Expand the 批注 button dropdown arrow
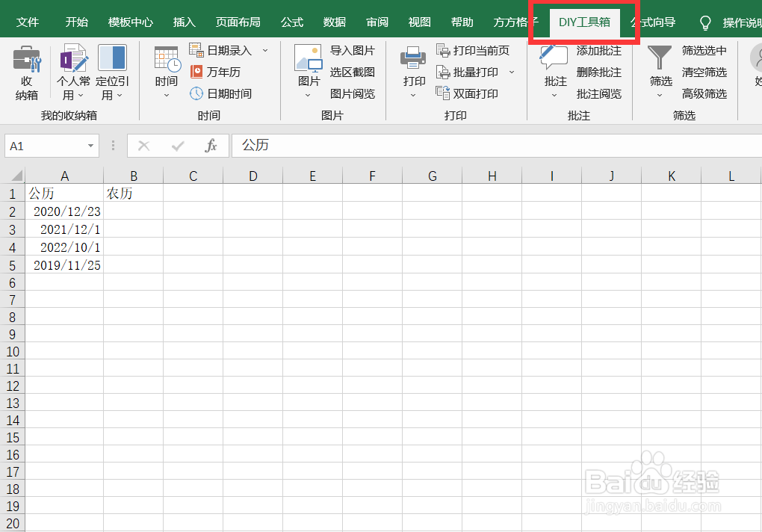The width and height of the screenshot is (762, 532). (554, 95)
